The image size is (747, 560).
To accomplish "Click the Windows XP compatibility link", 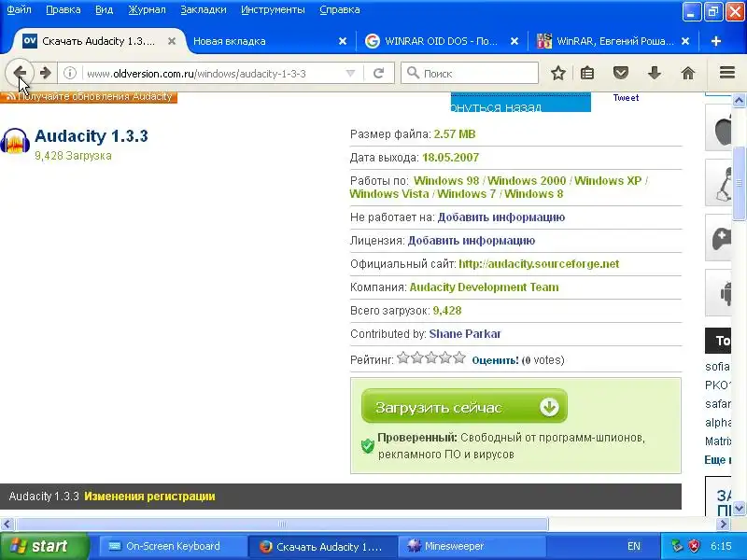I will 608,180.
